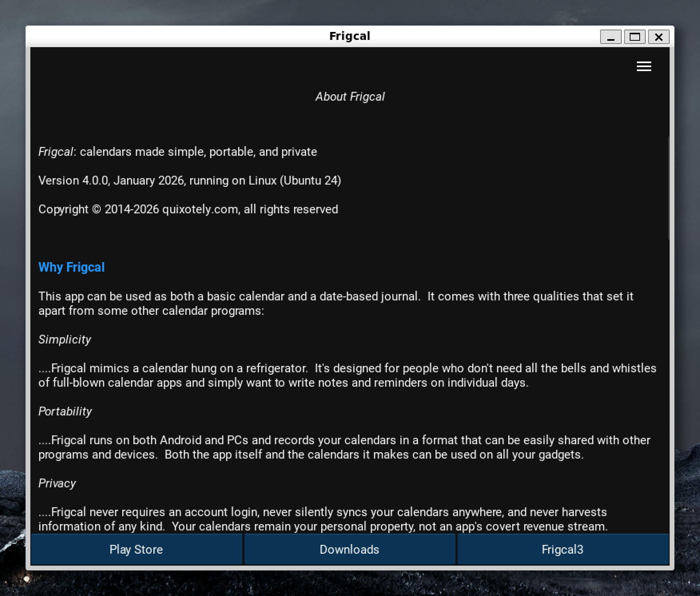The image size is (700, 596).
Task: Click the vertical scrollbar thumb
Action: [668, 188]
